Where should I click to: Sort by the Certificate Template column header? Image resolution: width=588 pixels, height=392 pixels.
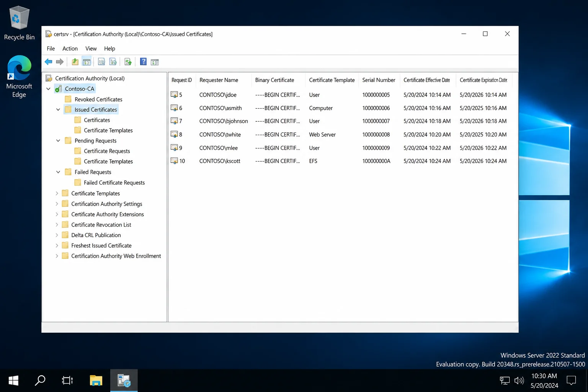coord(332,80)
